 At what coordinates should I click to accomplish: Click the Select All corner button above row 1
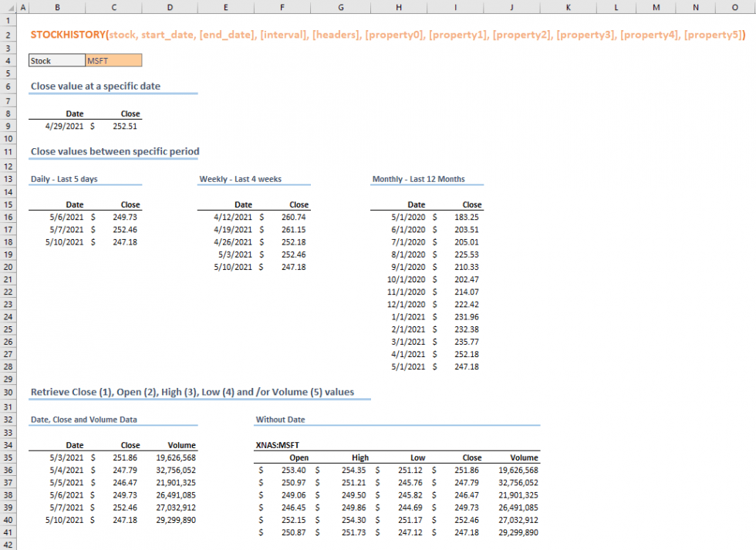pyautogui.click(x=11, y=6)
